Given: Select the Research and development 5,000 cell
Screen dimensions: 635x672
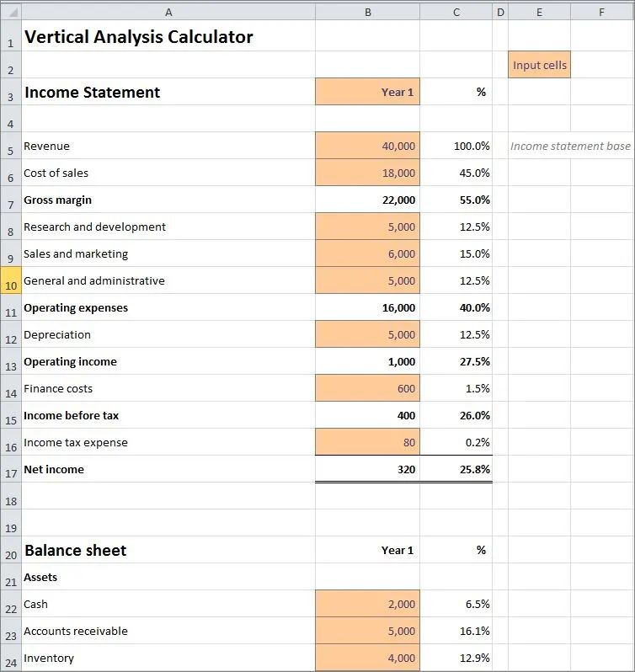Looking at the screenshot, I should pos(367,227).
